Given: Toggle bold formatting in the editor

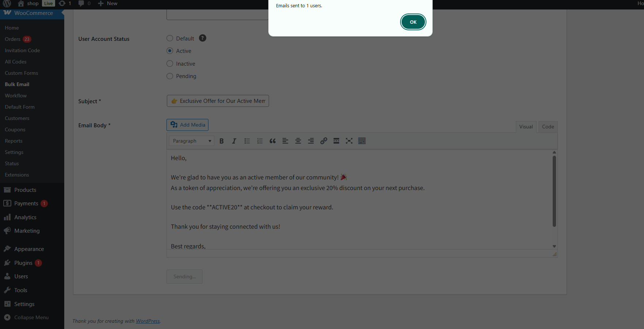Looking at the screenshot, I should point(222,141).
